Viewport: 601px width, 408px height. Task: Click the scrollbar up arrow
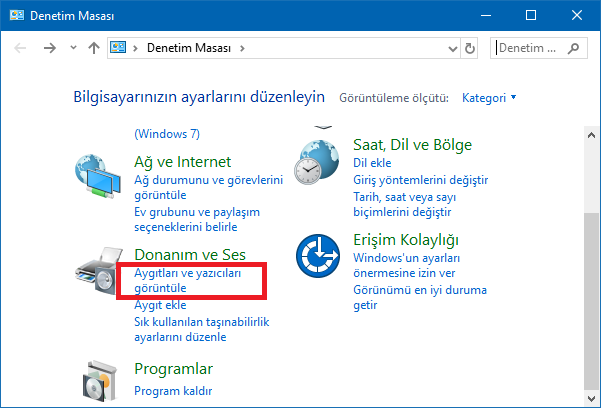point(591,135)
